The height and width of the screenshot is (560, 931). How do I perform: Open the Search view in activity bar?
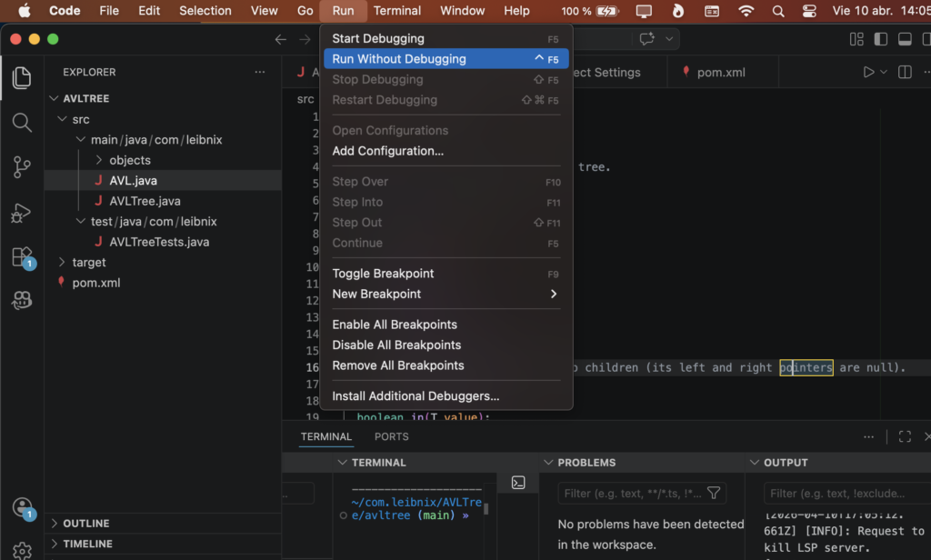[x=22, y=122]
